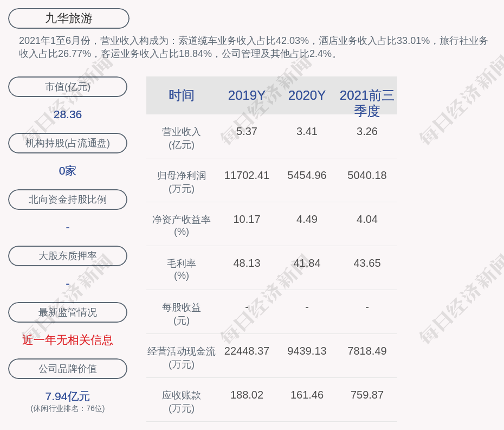Select receivables value 188.02

tap(247, 395)
